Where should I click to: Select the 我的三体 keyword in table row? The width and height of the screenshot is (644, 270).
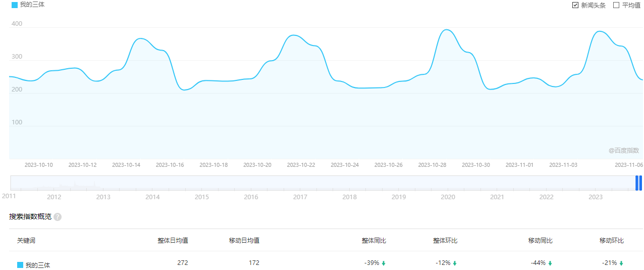(x=38, y=265)
